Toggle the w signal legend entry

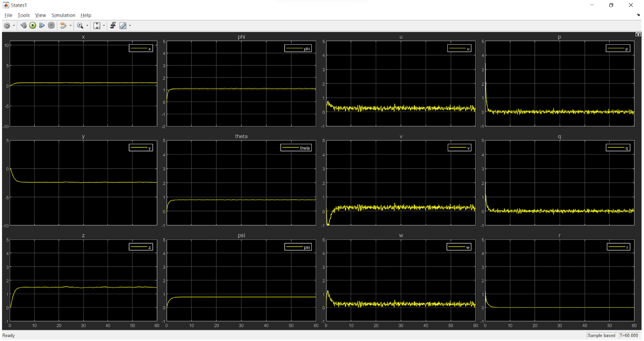pos(459,247)
